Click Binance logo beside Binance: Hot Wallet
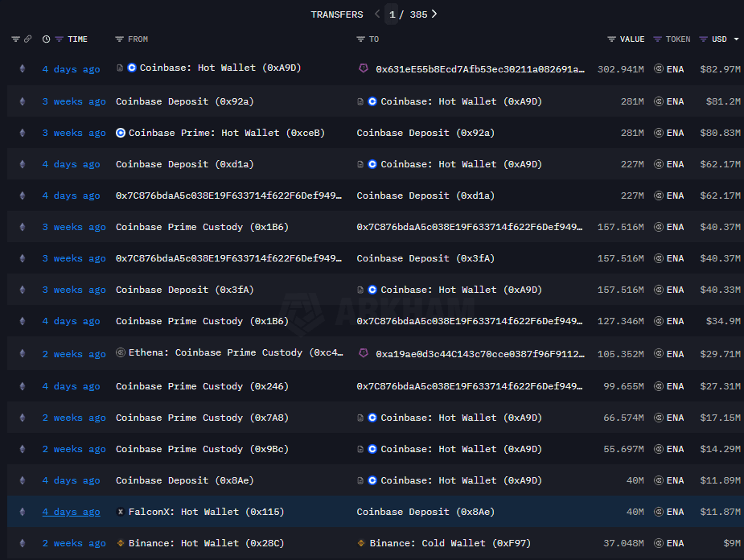The image size is (744, 560). pyautogui.click(x=121, y=543)
